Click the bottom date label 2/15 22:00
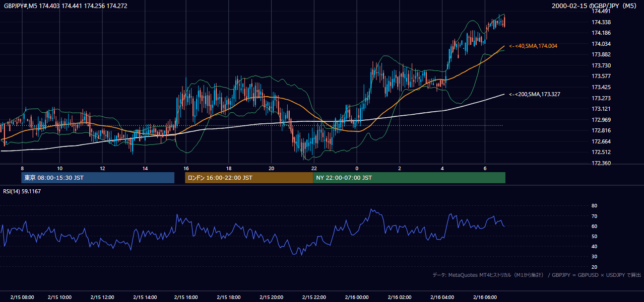The width and height of the screenshot is (644, 302). pos(314,297)
